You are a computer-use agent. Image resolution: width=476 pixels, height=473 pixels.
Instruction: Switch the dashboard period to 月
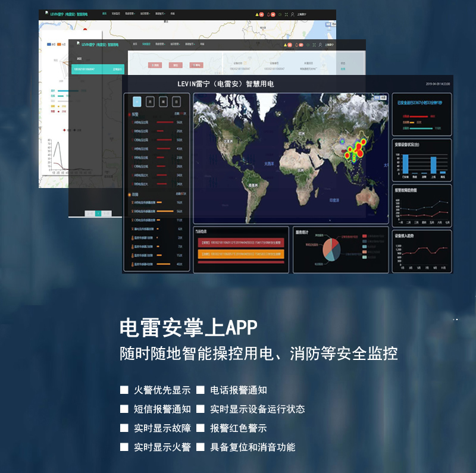pos(151,102)
